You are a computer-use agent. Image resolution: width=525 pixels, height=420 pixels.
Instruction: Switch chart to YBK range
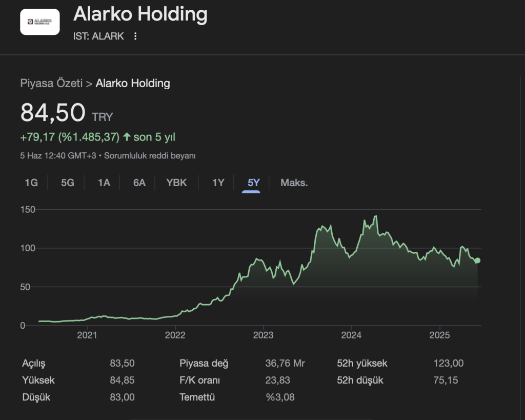point(177,183)
